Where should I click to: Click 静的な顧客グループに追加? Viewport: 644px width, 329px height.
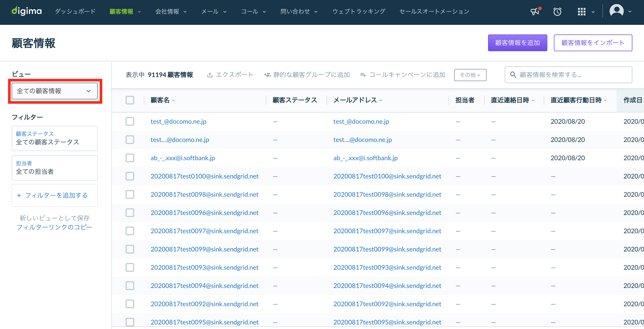[x=307, y=75]
